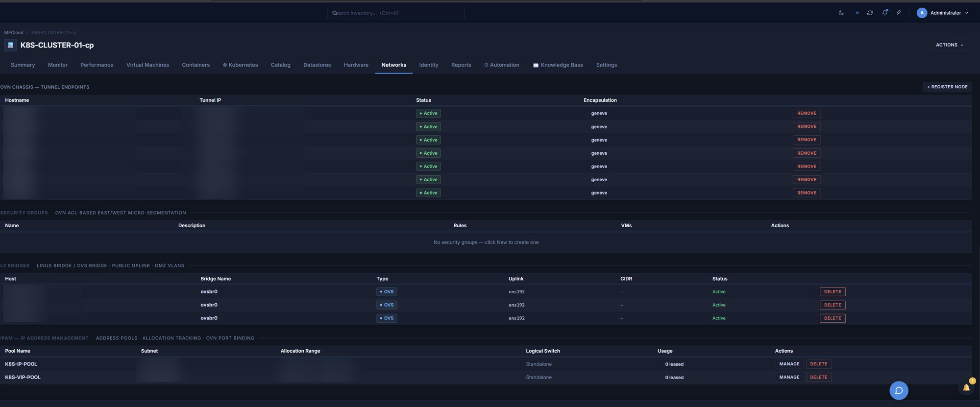The image size is (980, 407).
Task: Select the Containers tab
Action: click(x=196, y=65)
